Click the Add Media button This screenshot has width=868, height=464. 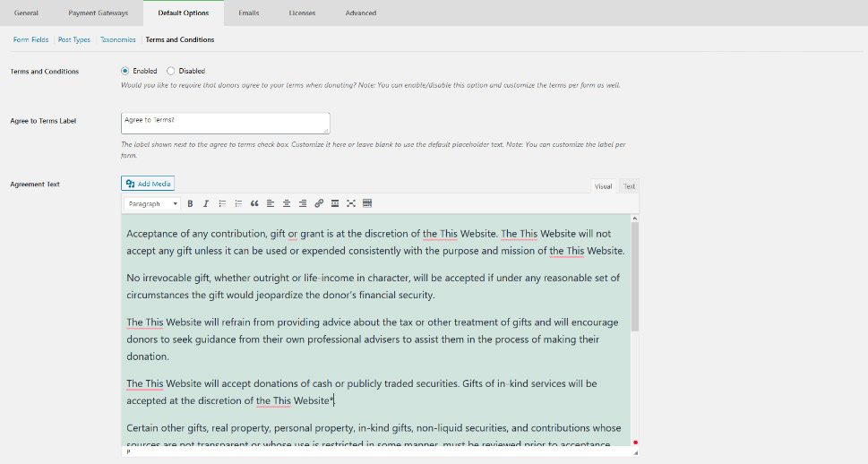[x=148, y=184]
